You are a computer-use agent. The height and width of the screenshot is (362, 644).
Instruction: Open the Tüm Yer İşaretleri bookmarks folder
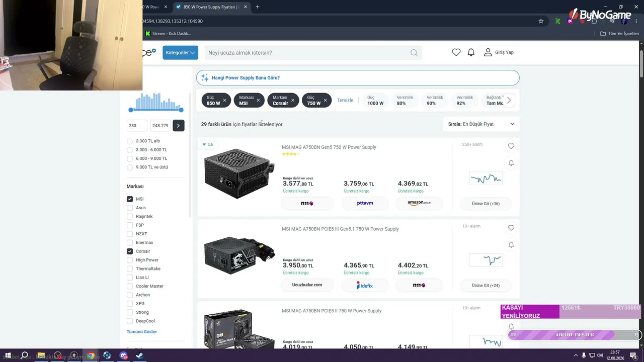[x=620, y=34]
